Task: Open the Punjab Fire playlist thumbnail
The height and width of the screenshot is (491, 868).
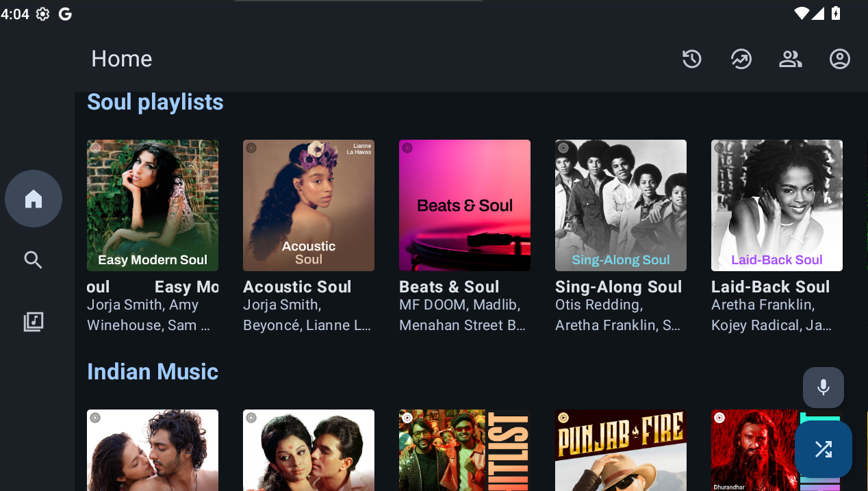Action: point(621,450)
